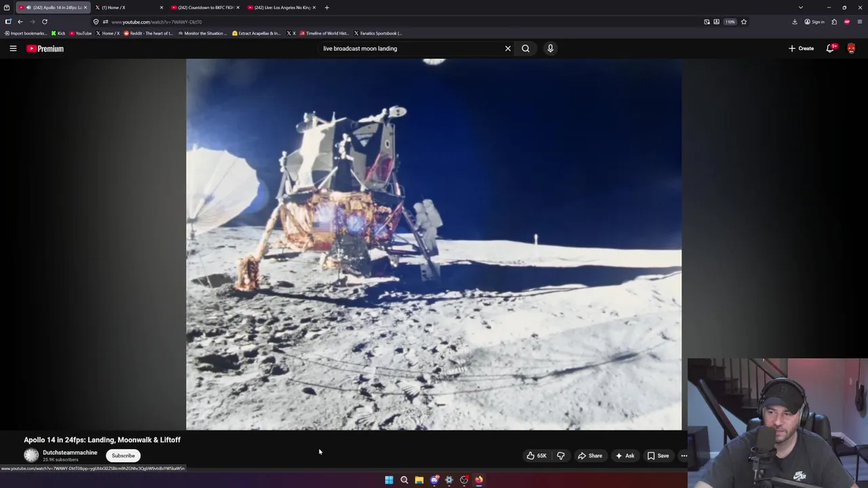
Task: Open File Explorer from taskbar
Action: click(x=419, y=480)
